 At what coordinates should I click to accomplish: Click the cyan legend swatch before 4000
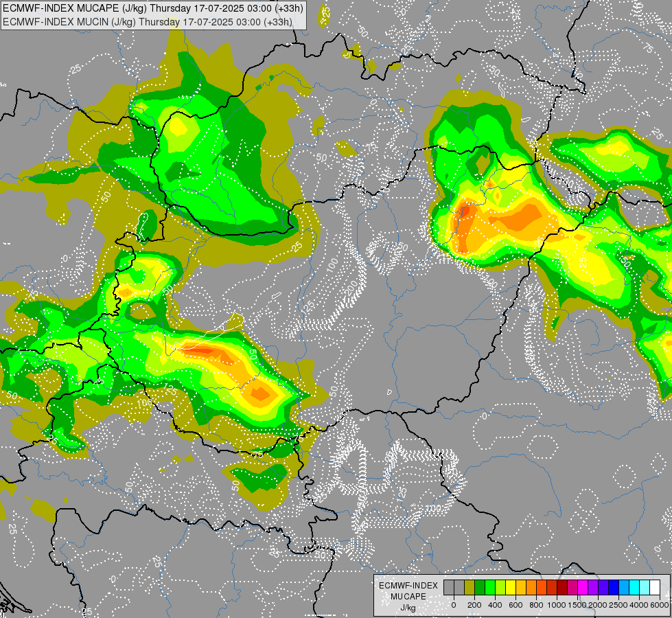pyautogui.click(x=634, y=587)
